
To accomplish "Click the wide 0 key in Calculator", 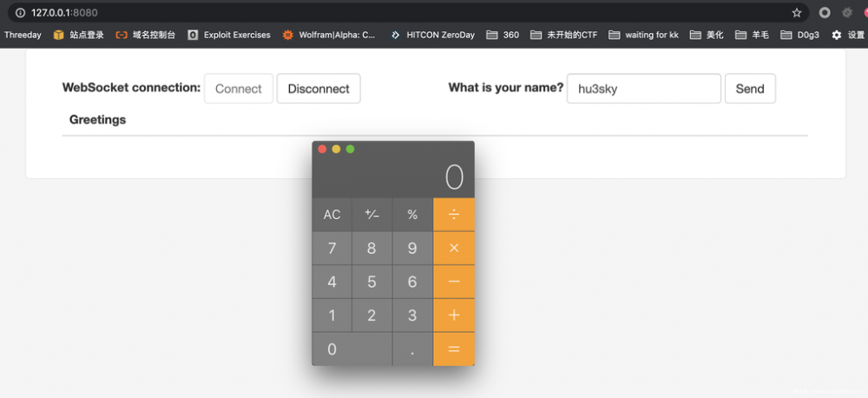I will [352, 349].
